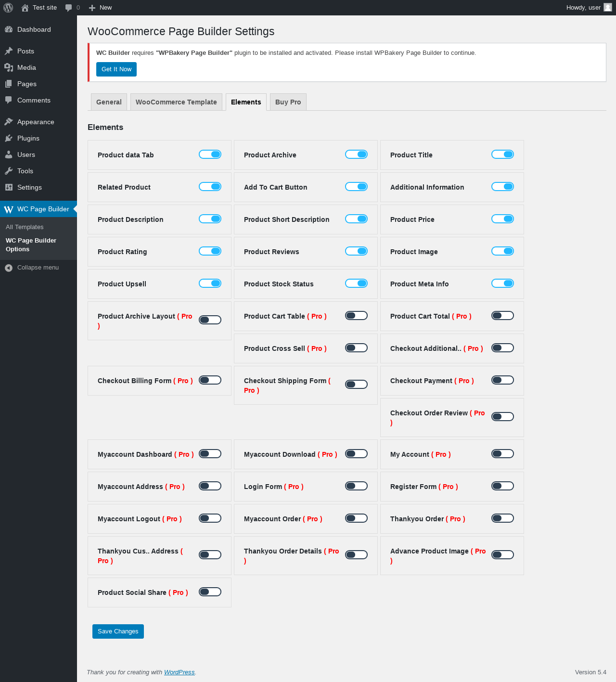Disable Product Meta Info
The height and width of the screenshot is (682, 616).
point(503,283)
